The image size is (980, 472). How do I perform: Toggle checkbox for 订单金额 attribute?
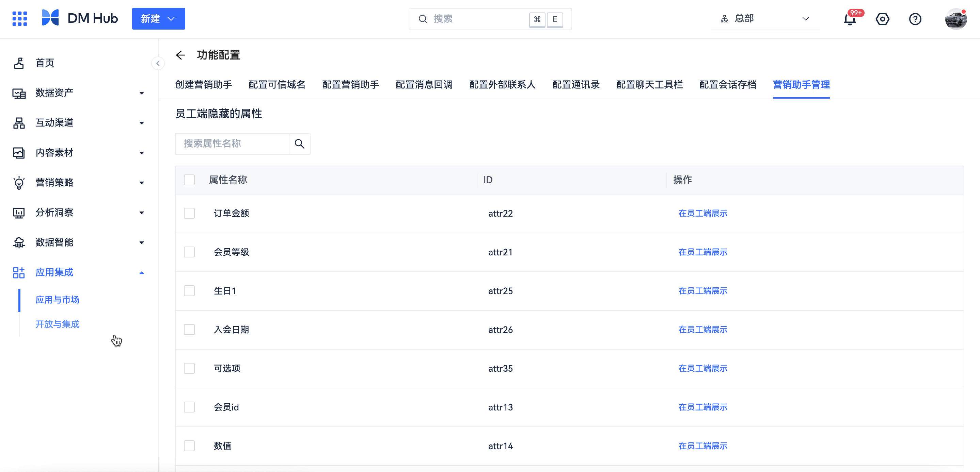click(x=189, y=214)
